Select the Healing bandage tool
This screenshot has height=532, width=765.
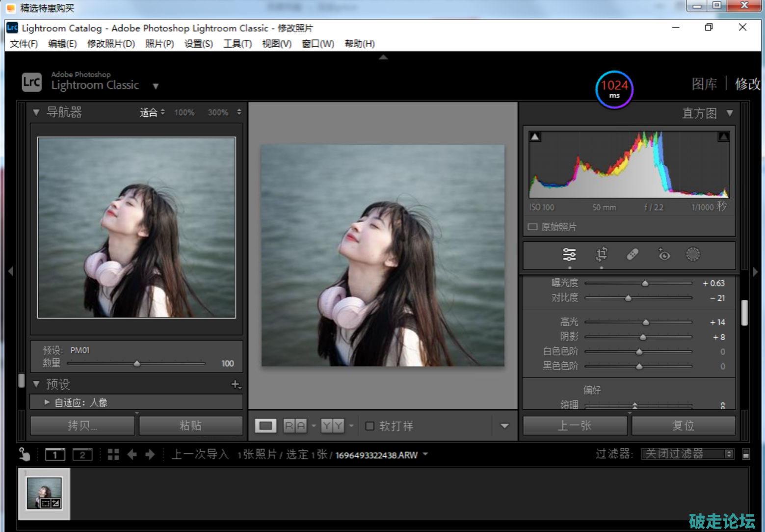point(633,254)
